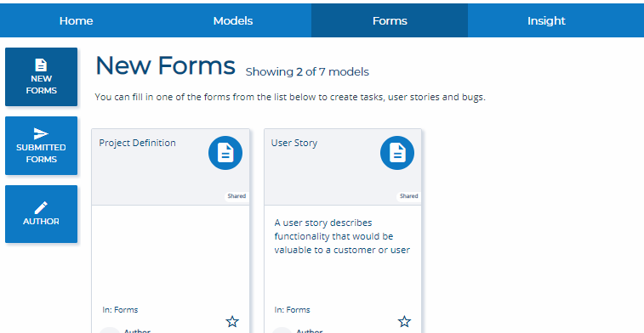Select the Forms tab
644x333 pixels.
(x=390, y=20)
